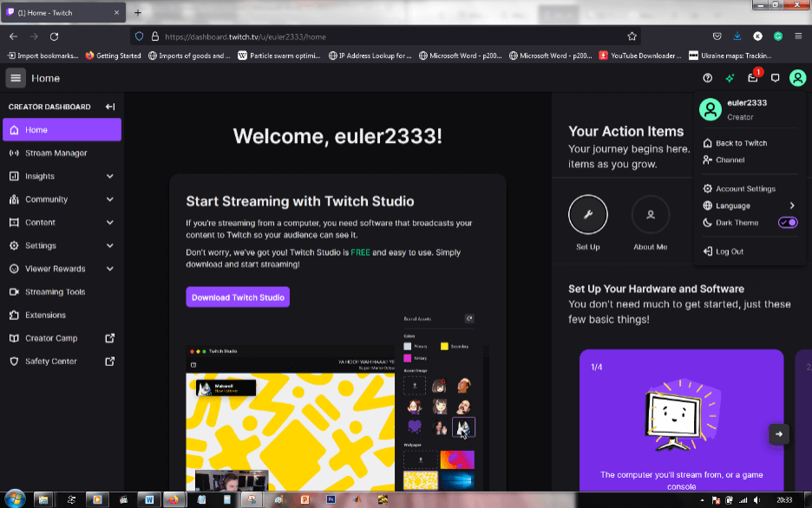Click the Grammarly extension icon
This screenshot has height=508, width=812.
(778, 36)
